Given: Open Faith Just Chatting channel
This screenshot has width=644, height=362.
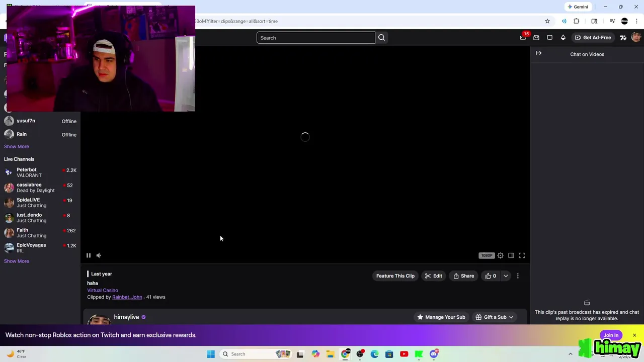Looking at the screenshot, I should tap(40, 233).
